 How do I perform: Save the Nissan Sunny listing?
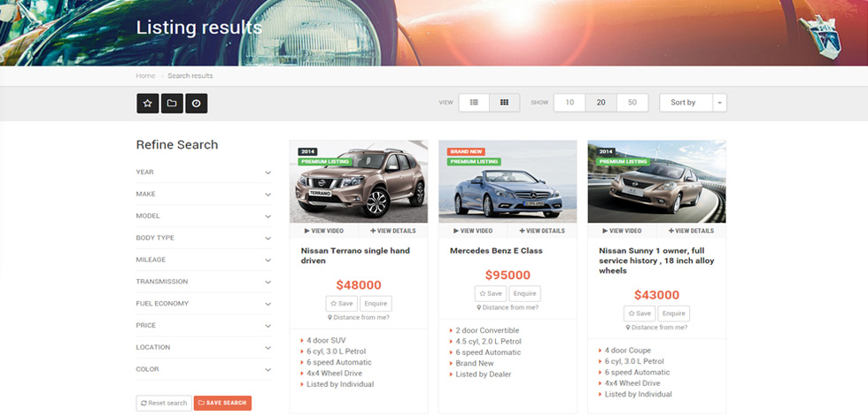[639, 313]
